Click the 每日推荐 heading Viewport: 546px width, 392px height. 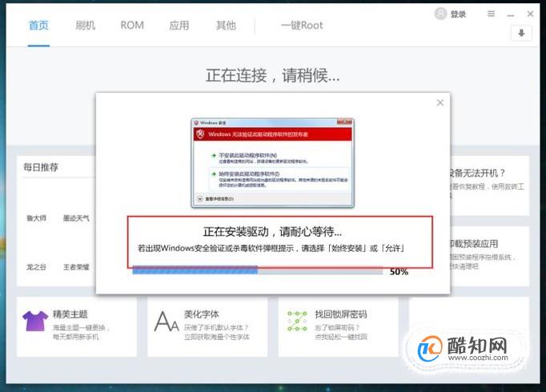(41, 167)
